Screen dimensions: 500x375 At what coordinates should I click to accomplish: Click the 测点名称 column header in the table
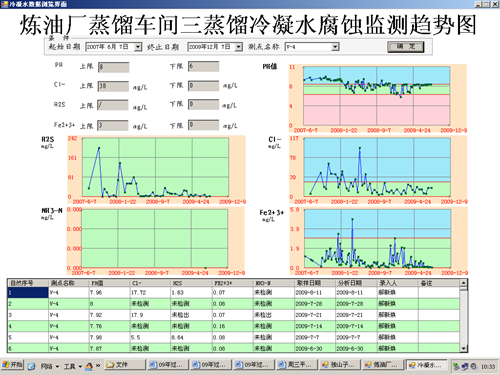point(69,283)
